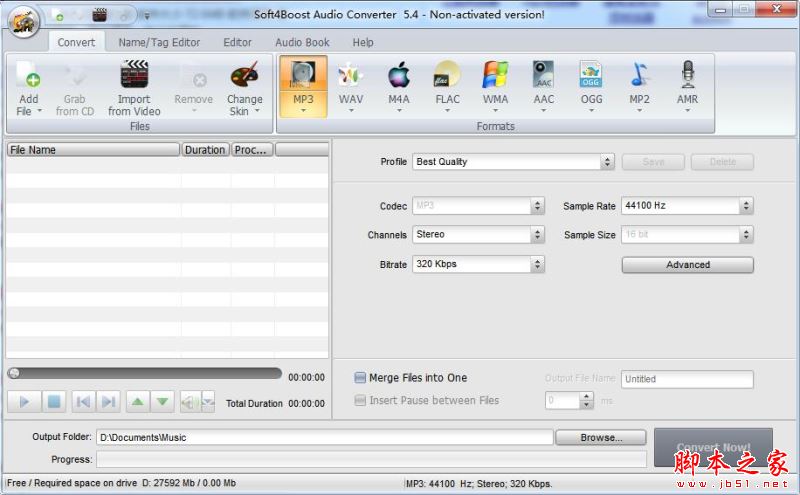Open quick access toolbar customize arrow
800x495 pixels.
tap(147, 16)
